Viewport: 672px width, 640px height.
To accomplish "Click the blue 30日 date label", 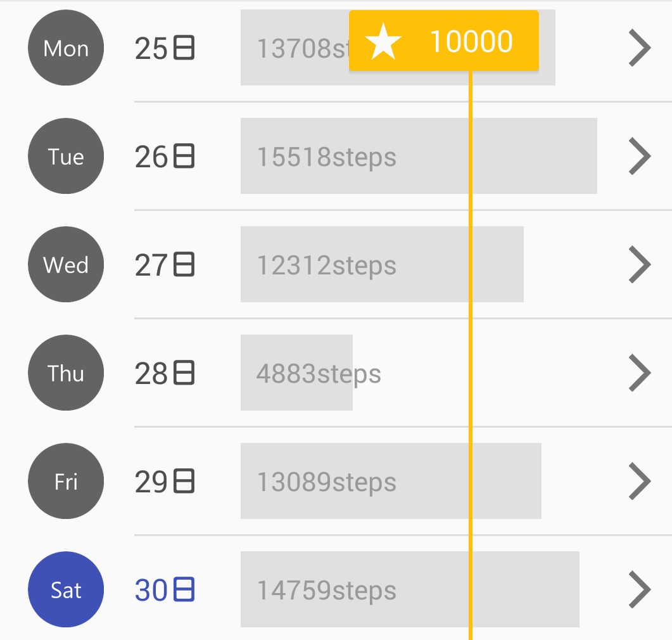I will [165, 590].
